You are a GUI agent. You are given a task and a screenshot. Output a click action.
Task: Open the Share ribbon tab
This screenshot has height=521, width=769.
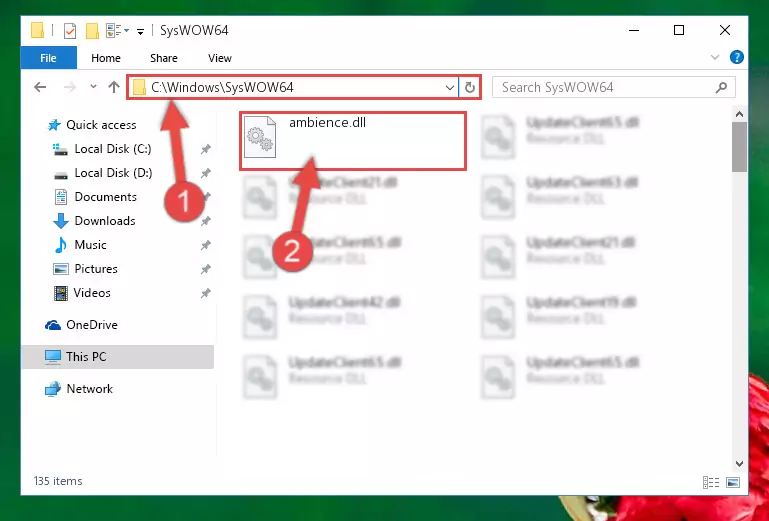[x=164, y=58]
